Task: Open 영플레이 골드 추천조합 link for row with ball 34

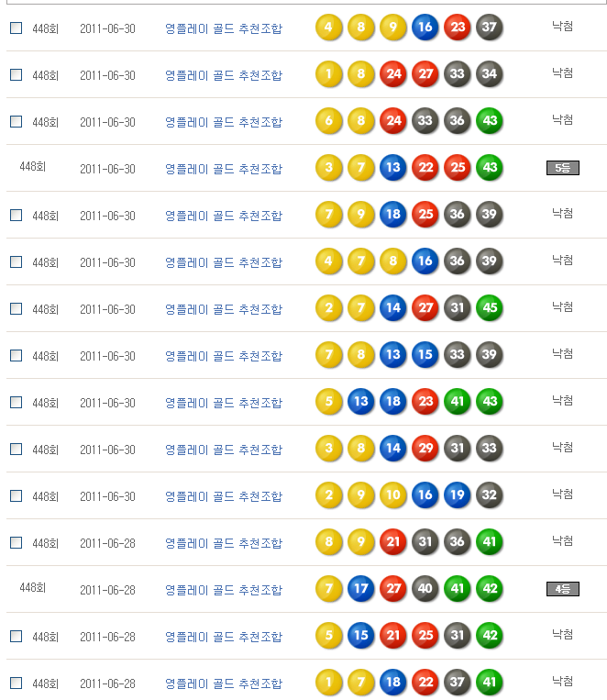Action: pos(224,75)
